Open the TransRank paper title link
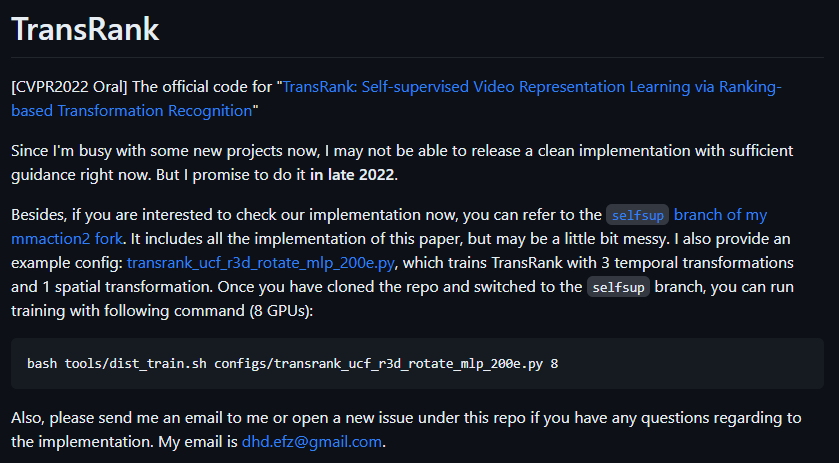Image resolution: width=839 pixels, height=463 pixels. coord(530,87)
